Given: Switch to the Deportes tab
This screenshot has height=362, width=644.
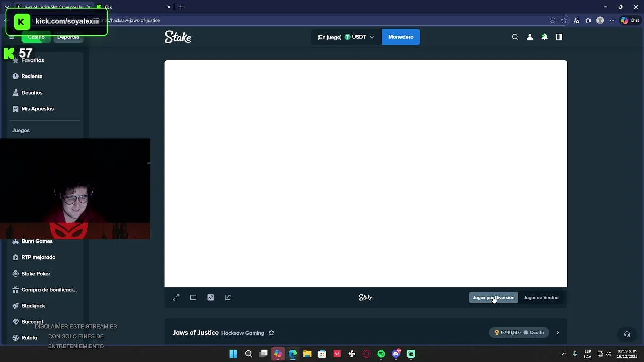Looking at the screenshot, I should [x=68, y=37].
